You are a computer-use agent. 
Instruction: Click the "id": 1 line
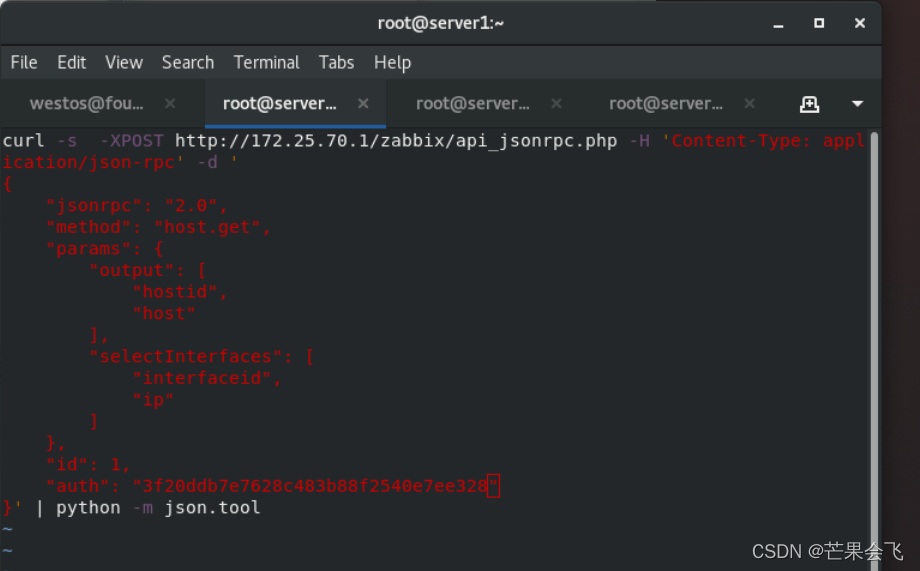click(89, 465)
